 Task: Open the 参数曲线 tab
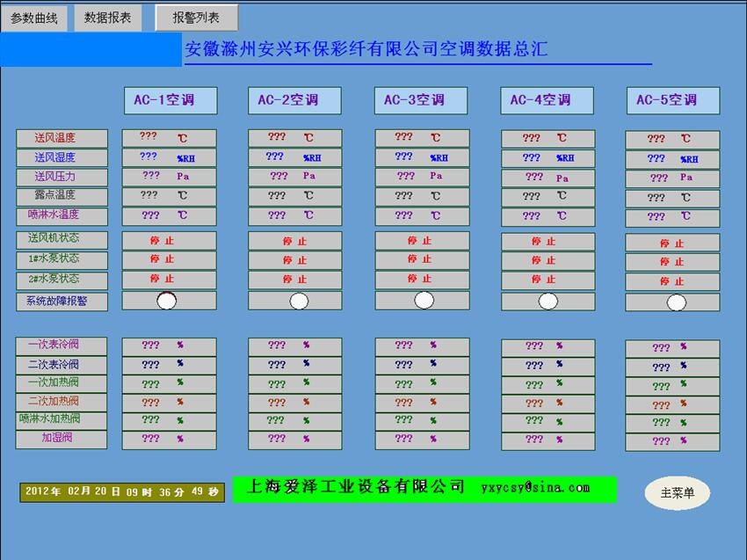pyautogui.click(x=33, y=18)
